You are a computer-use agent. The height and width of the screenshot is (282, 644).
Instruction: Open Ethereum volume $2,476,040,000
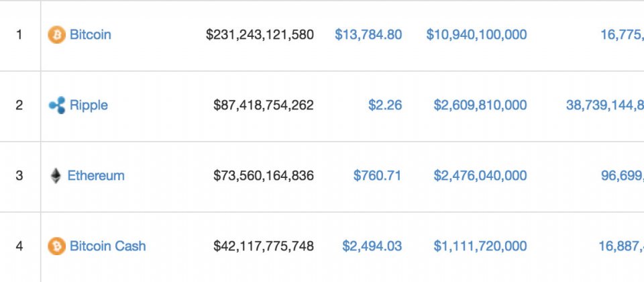coord(480,175)
